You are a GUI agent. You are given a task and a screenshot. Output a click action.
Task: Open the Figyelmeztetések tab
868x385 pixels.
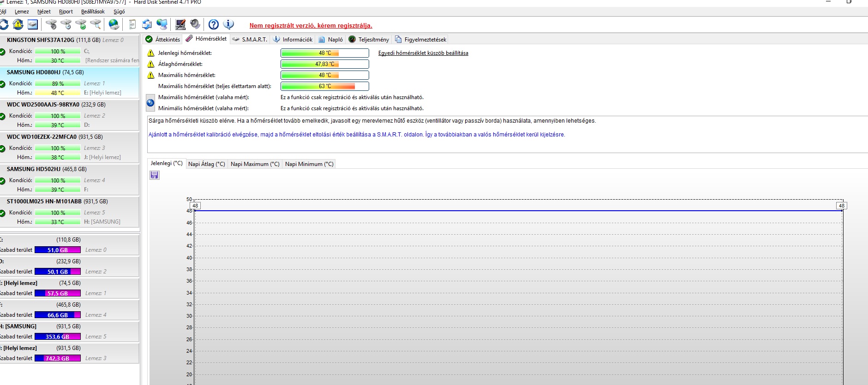click(420, 40)
